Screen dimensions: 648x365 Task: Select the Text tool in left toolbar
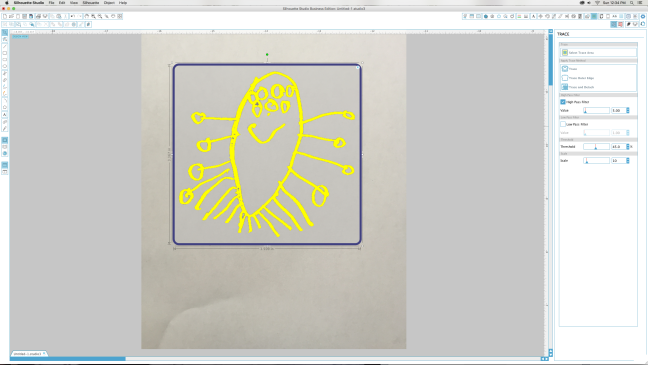[5, 115]
